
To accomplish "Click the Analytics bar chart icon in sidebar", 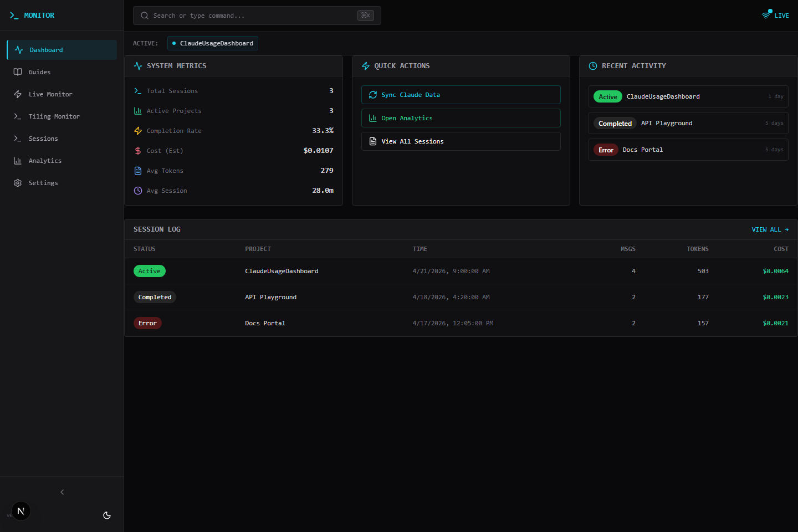I will pos(18,161).
